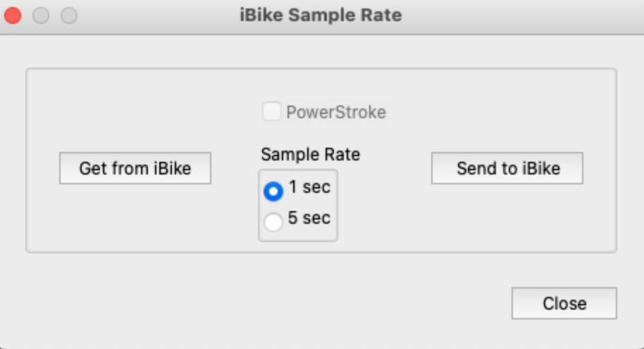The image size is (644, 349).
Task: Click the "1 sec" option label
Action: [x=309, y=188]
